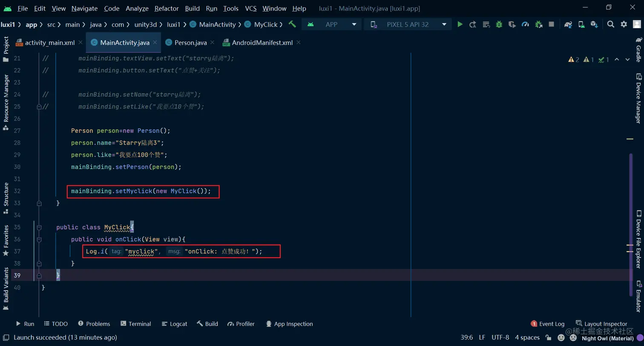Toggle the read-only lock icon in status bar
This screenshot has height=346, width=644.
(548, 337)
